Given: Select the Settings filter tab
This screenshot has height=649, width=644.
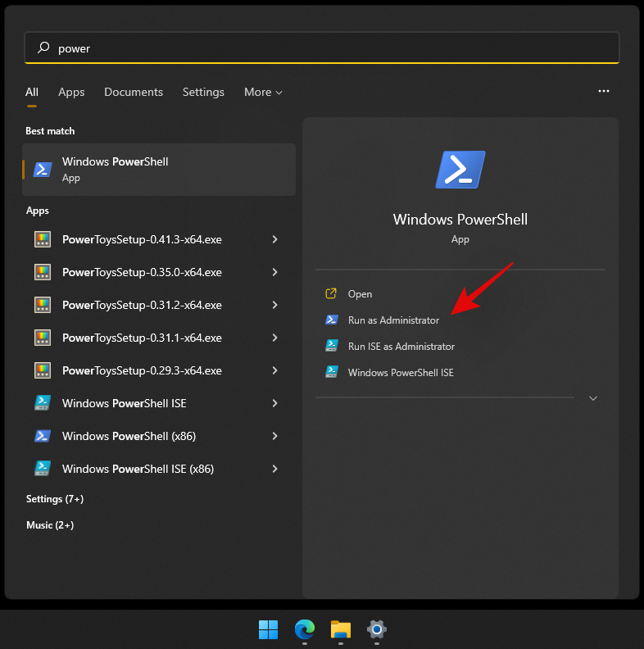Looking at the screenshot, I should pos(203,92).
